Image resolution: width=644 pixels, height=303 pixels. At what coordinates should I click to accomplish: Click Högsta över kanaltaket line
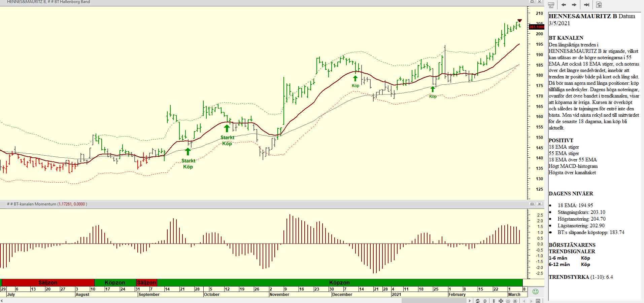coord(572,172)
